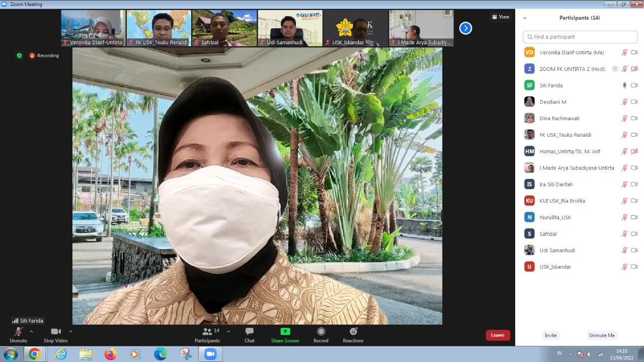
Task: Toggle Stop Video camera button
Action: 55,332
